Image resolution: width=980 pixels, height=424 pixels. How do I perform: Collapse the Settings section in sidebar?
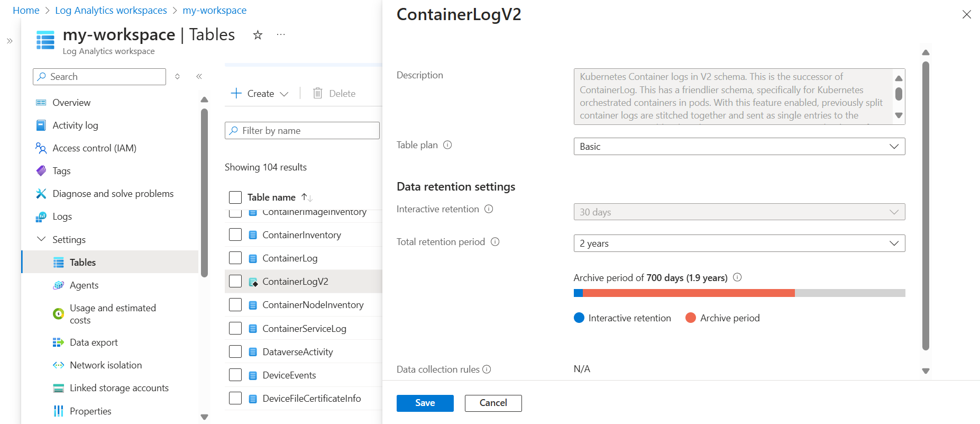tap(41, 239)
